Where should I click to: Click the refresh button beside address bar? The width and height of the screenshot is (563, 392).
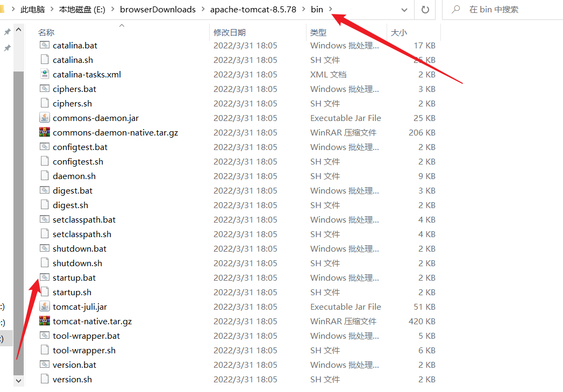click(x=425, y=10)
